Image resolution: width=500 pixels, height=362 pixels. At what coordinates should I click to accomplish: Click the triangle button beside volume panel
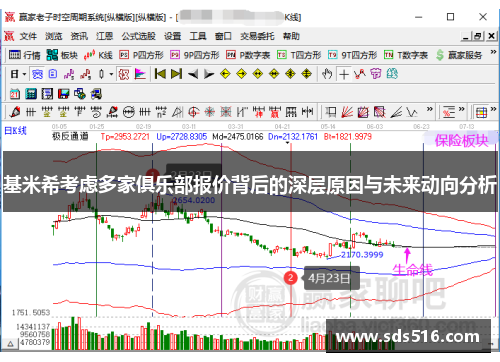pos(10,344)
